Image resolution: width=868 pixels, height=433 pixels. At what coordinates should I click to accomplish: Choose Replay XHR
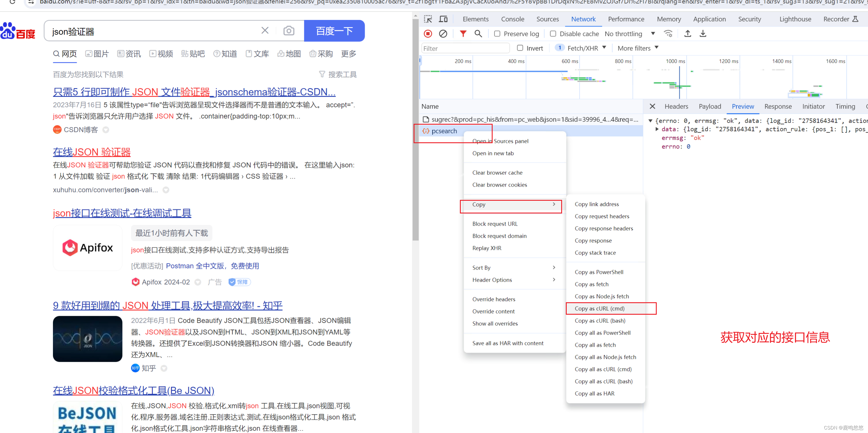tap(514, 248)
